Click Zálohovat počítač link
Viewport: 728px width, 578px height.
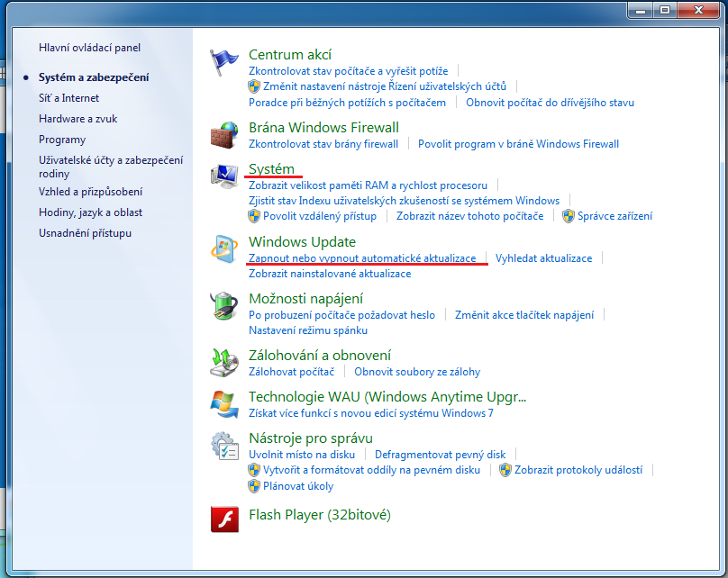(292, 372)
